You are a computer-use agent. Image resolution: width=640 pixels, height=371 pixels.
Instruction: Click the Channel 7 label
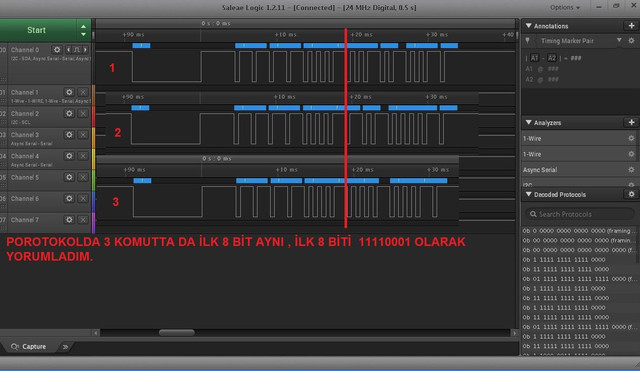25,220
